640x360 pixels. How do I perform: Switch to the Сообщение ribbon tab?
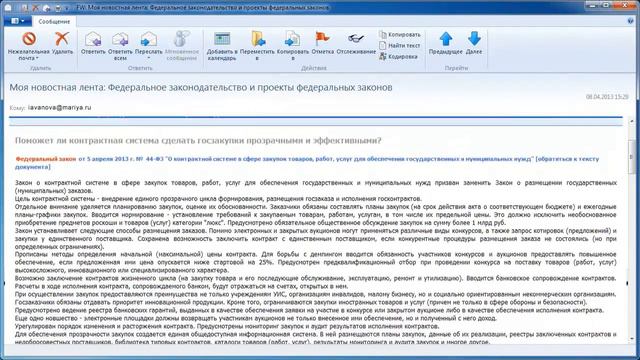click(x=54, y=22)
